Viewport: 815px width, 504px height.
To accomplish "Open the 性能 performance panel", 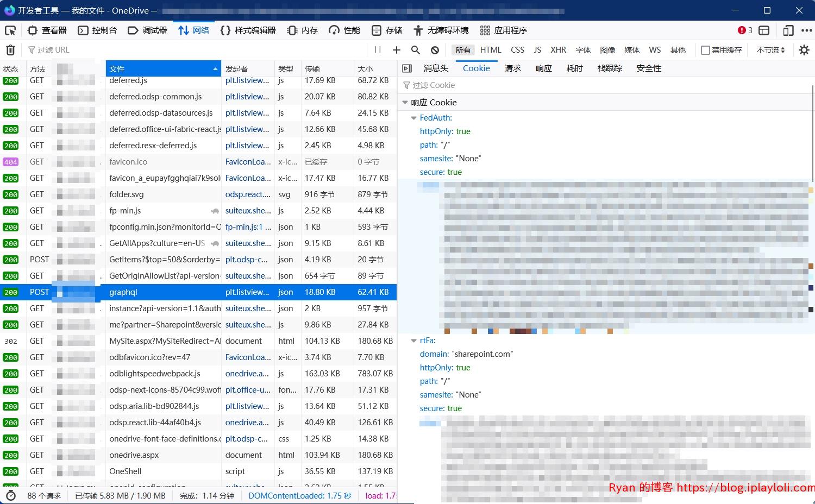I will click(344, 30).
